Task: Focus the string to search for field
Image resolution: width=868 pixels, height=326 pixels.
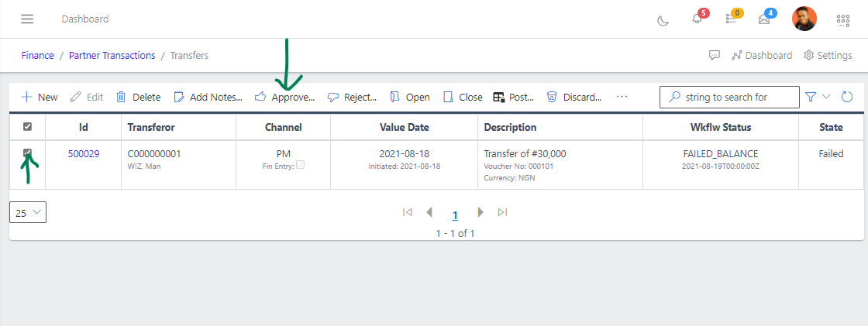Action: (729, 97)
